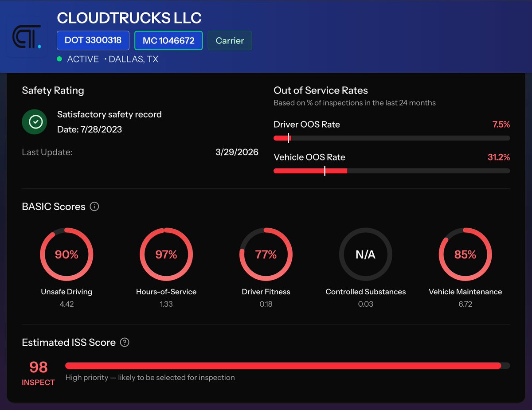Click the inspections in last 24 months note

[355, 103]
